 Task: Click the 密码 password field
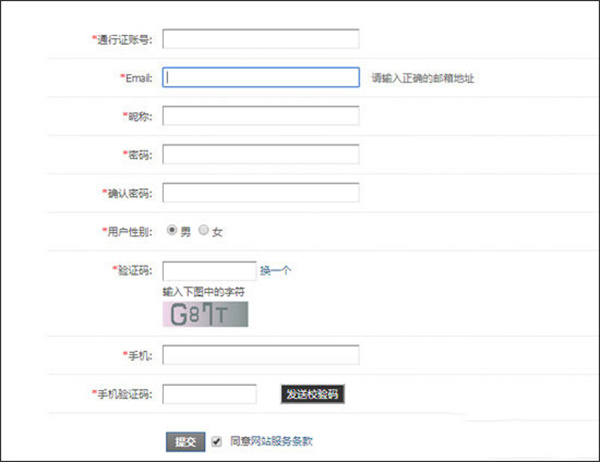click(261, 154)
